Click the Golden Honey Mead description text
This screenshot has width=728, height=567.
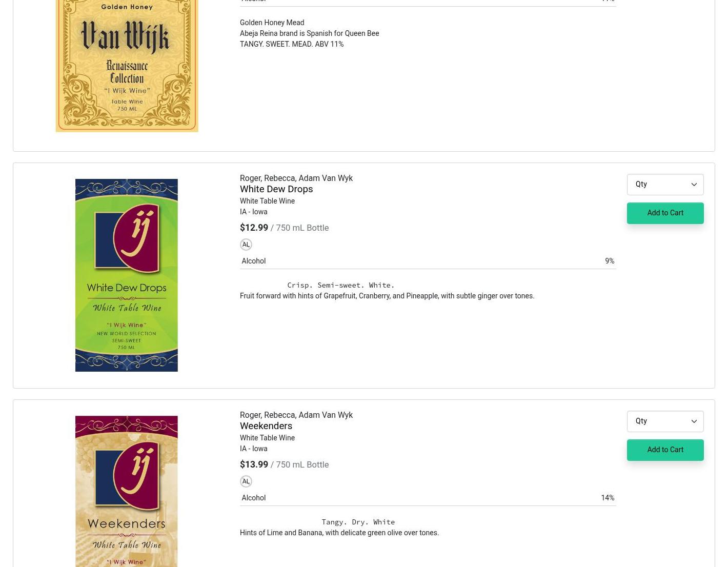click(x=272, y=23)
